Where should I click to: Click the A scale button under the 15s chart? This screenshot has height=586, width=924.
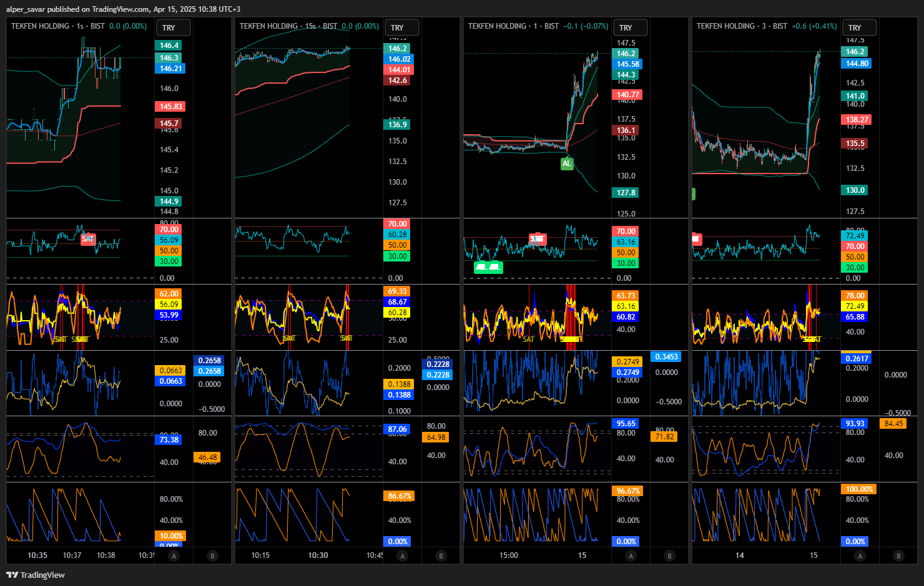[x=403, y=555]
